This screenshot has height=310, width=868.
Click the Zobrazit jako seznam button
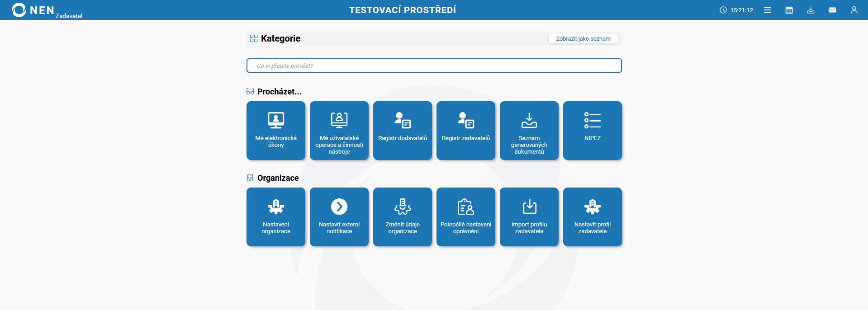point(583,39)
